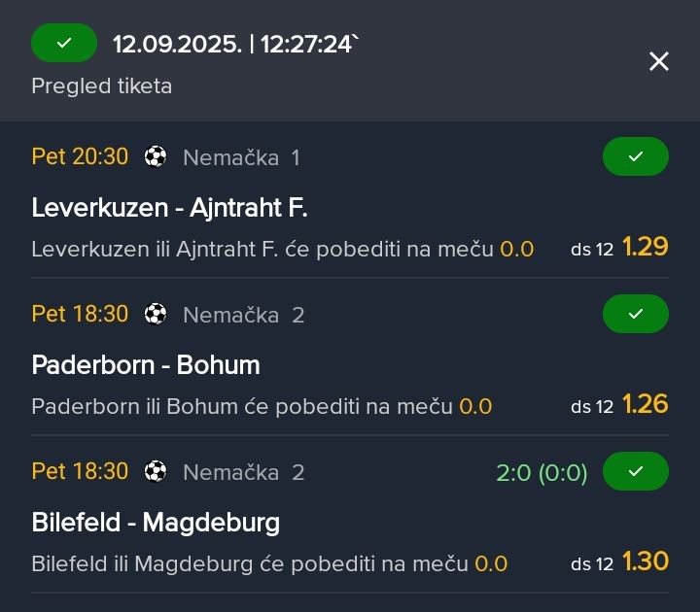The width and height of the screenshot is (700, 612).
Task: Select the 1.26 odds value
Action: click(646, 404)
